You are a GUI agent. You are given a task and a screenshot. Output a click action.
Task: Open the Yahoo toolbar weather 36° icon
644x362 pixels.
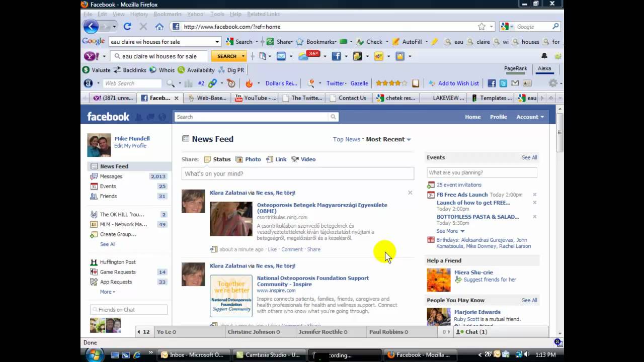(x=309, y=55)
